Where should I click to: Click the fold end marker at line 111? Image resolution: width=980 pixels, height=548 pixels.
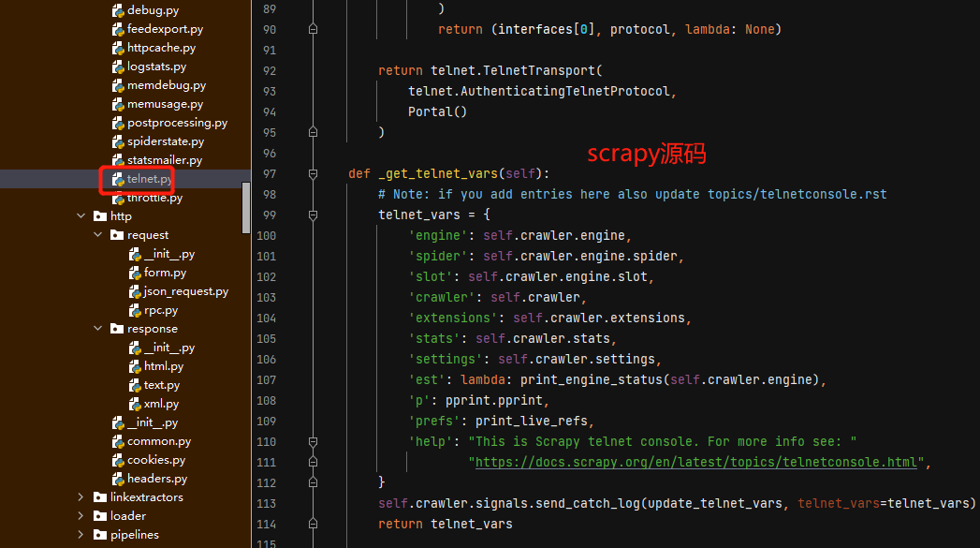click(x=314, y=463)
